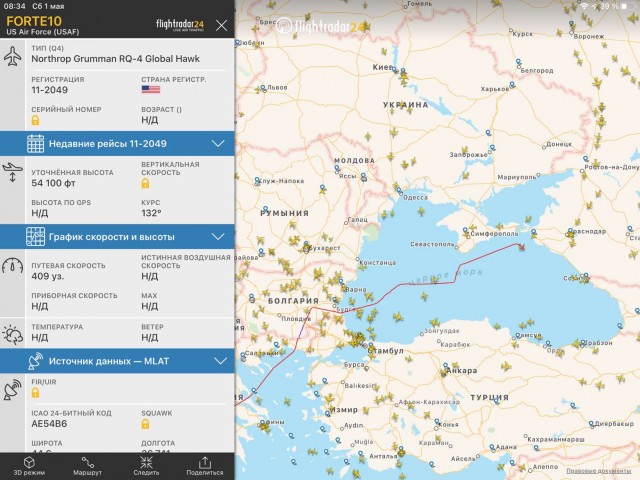Click altitude value 54 100 фт
The height and width of the screenshot is (480, 640).
click(x=53, y=183)
